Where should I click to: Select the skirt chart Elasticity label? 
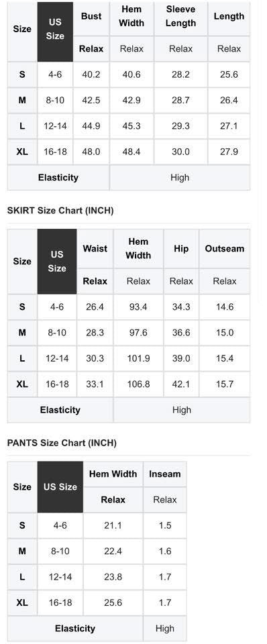pyautogui.click(x=60, y=410)
